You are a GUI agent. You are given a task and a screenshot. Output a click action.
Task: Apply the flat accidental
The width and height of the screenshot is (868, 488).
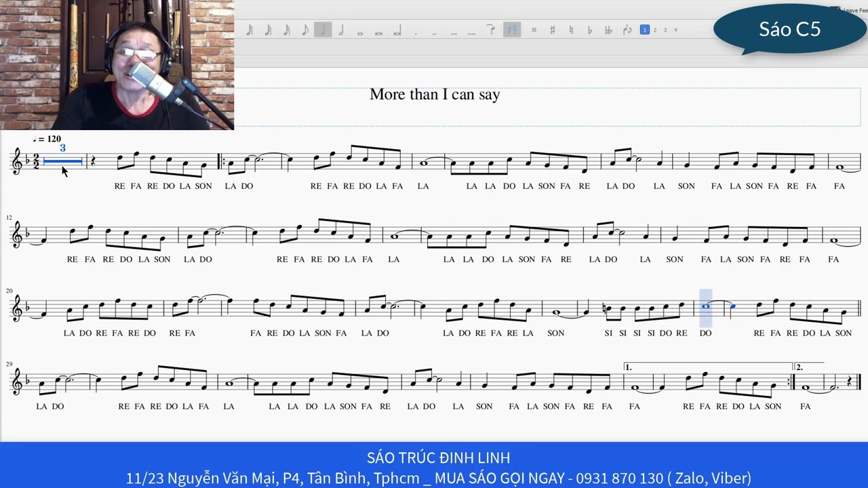(x=589, y=30)
